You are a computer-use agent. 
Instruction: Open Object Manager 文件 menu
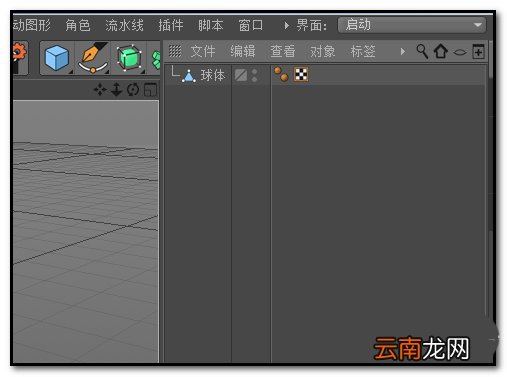tap(203, 51)
